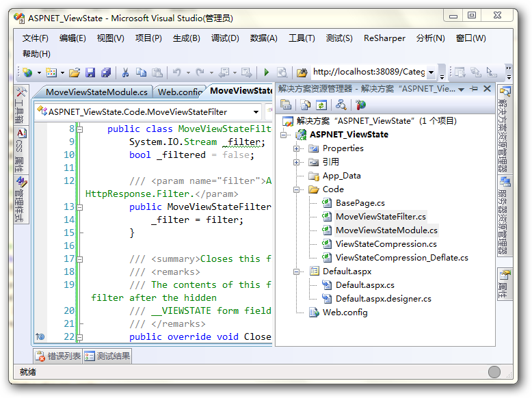Expand the 引用 references node

point(297,163)
